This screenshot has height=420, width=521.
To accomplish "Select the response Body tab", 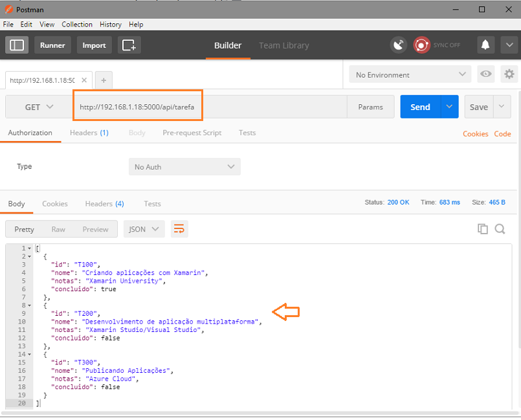I will [x=16, y=204].
